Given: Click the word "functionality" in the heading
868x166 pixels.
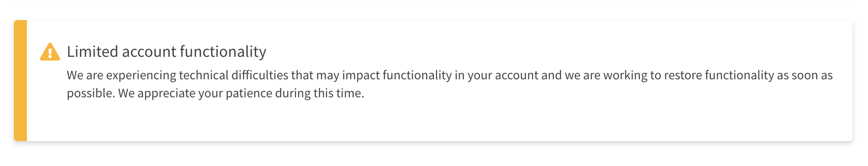Looking at the screenshot, I should pos(223,52).
